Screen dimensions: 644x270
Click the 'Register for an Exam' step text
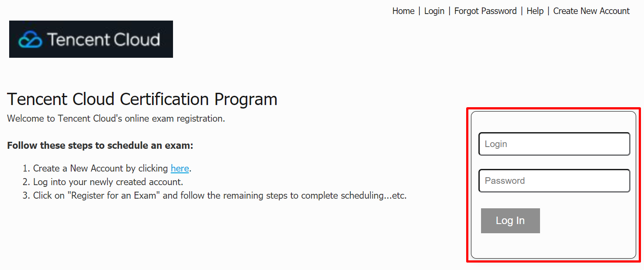[x=220, y=196]
